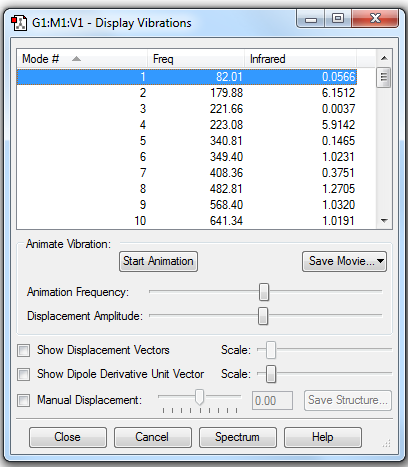Sort list by Freq column header
The width and height of the screenshot is (408, 467).
coord(196,59)
